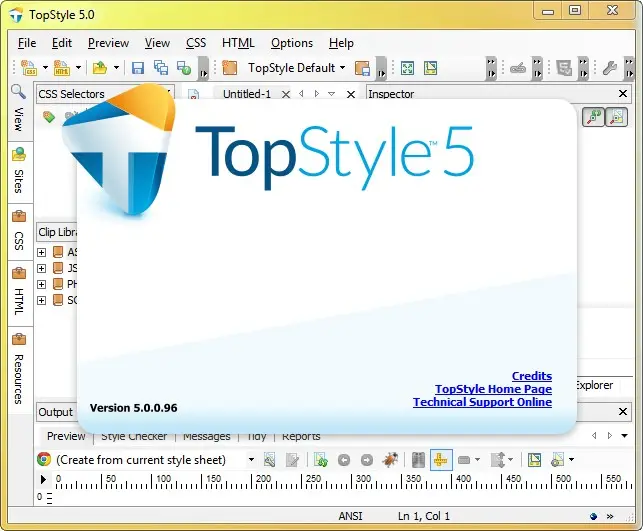Close the Untitled-1 tab
The width and height of the screenshot is (643, 531).
[286, 94]
